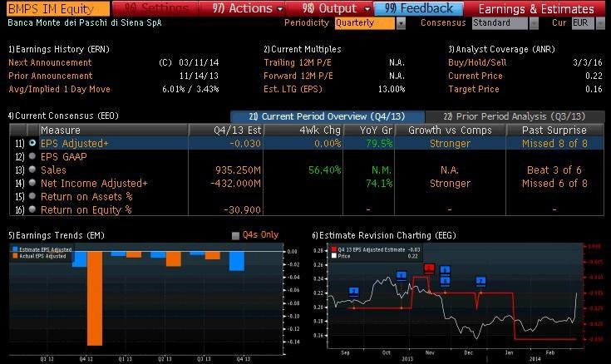Screen dimensions: 611x364
Task: Open 3) Analyst Coverage (ANR)
Action: click(501, 49)
